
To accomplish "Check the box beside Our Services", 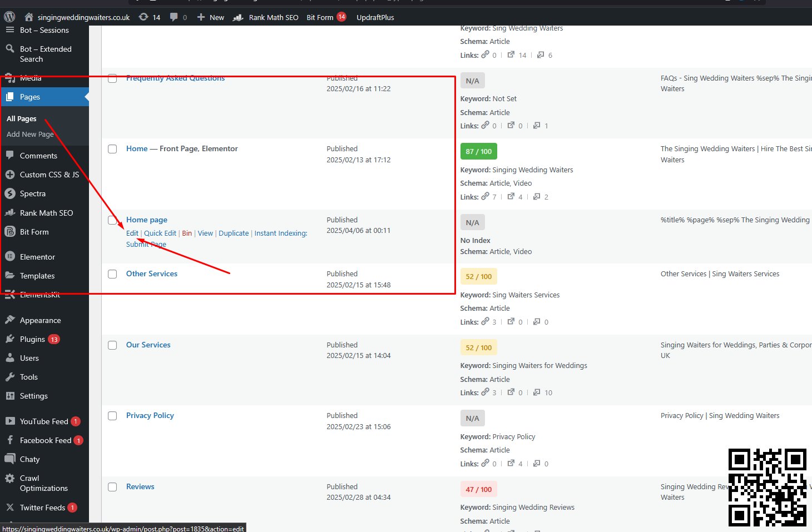I will [112, 345].
